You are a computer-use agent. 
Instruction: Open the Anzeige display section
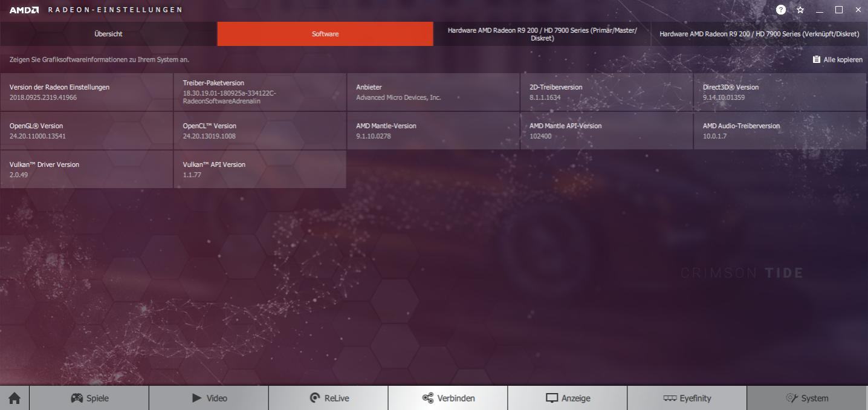(x=568, y=398)
